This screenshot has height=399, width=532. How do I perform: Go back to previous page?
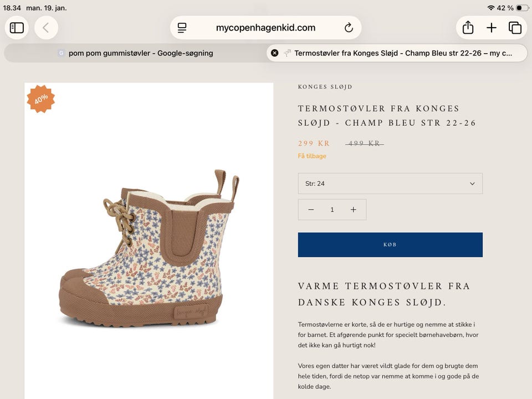(46, 28)
